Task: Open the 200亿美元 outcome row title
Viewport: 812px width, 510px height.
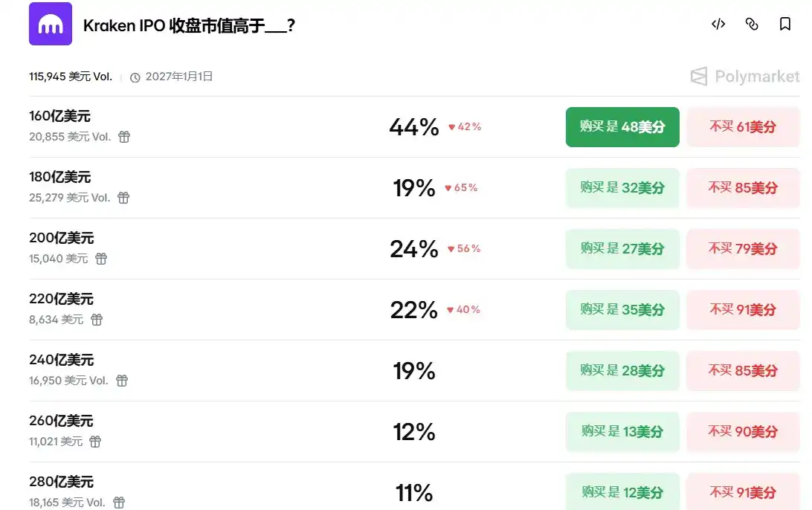Action: tap(62, 238)
